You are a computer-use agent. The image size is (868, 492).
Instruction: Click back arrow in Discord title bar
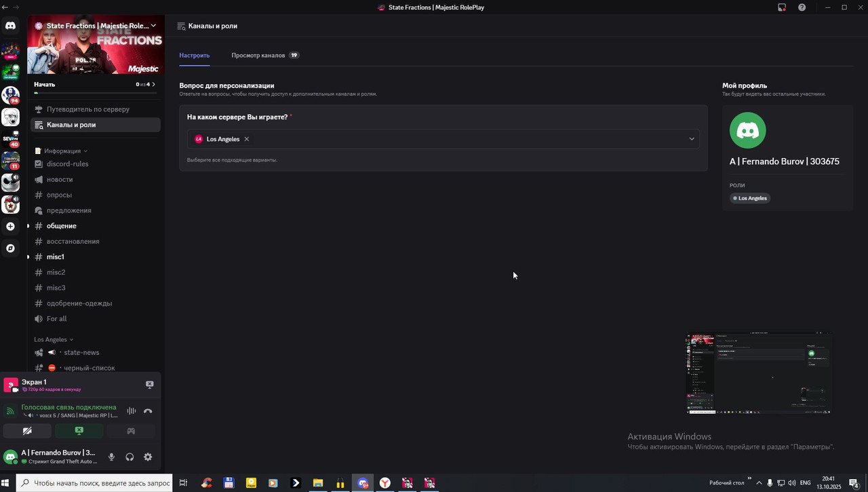[5, 7]
